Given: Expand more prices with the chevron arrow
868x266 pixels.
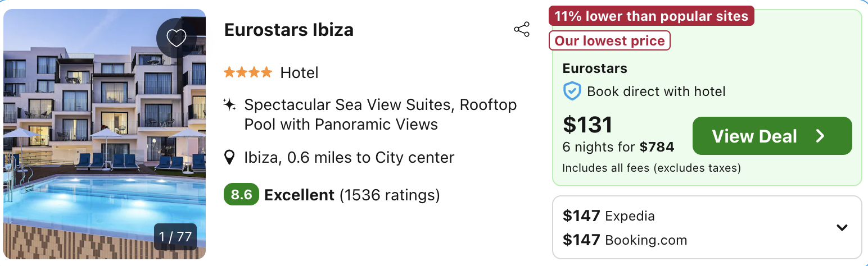Looking at the screenshot, I should (842, 227).
